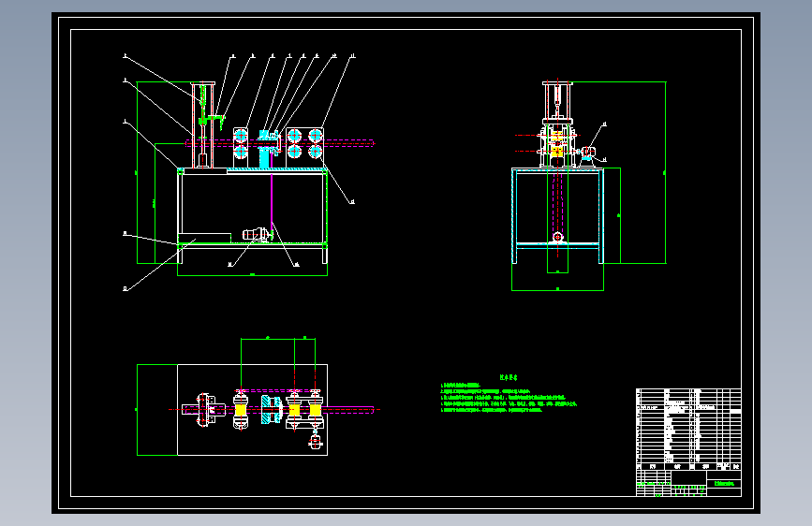
Task: Select the small motor at the top view bottom right
Action: pyautogui.click(x=316, y=442)
